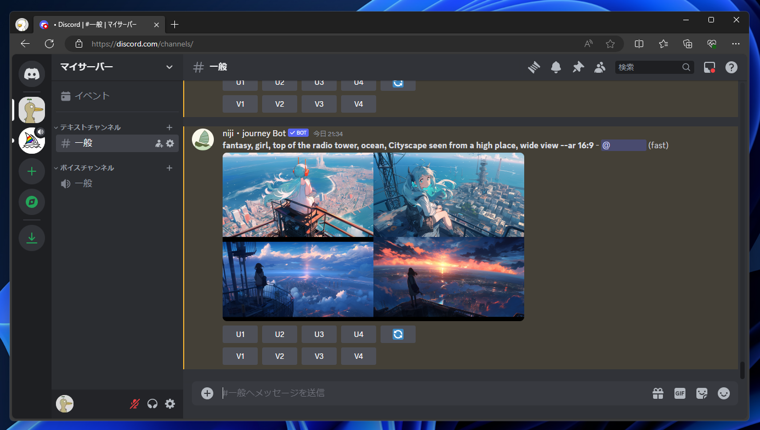Click lower V3 variation button
The width and height of the screenshot is (760, 430).
tap(319, 356)
